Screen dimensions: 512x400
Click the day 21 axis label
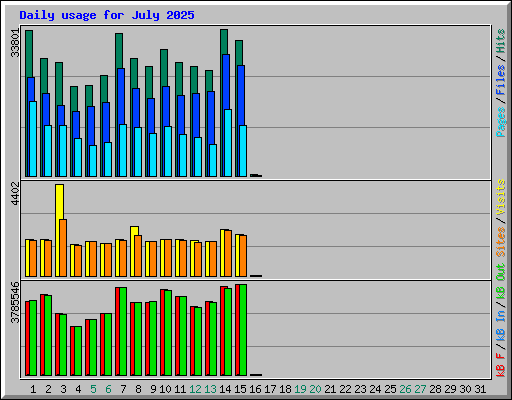(330, 389)
